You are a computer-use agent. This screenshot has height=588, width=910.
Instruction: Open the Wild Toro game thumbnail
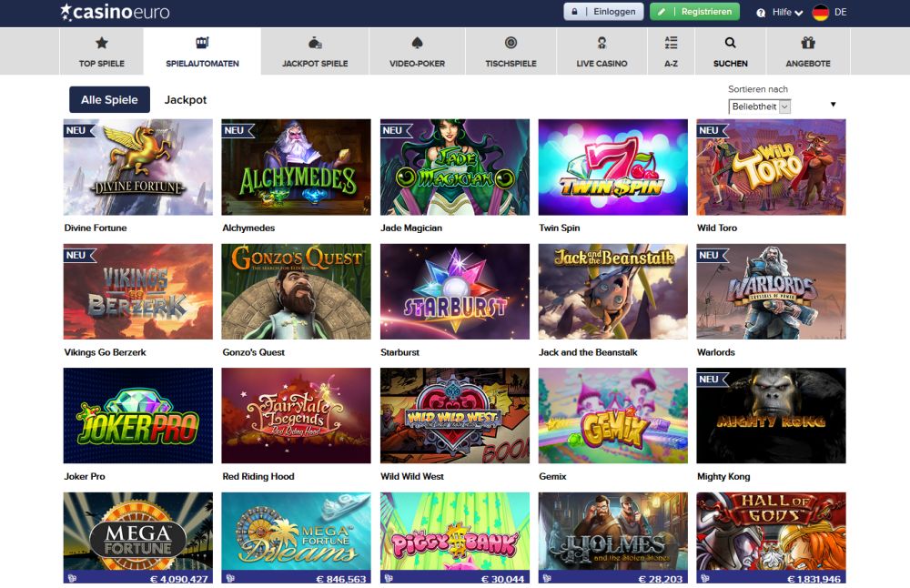(x=772, y=167)
